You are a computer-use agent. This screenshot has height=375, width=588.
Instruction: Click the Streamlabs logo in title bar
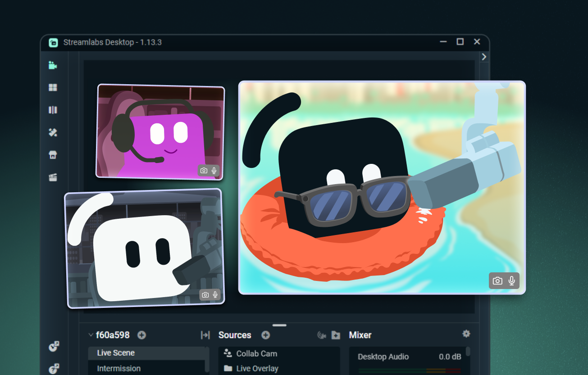[x=54, y=42]
